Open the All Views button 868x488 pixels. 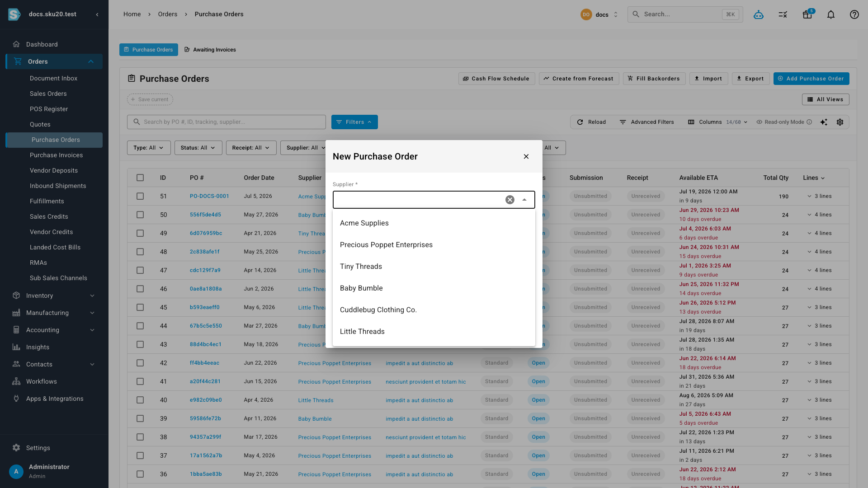point(826,99)
